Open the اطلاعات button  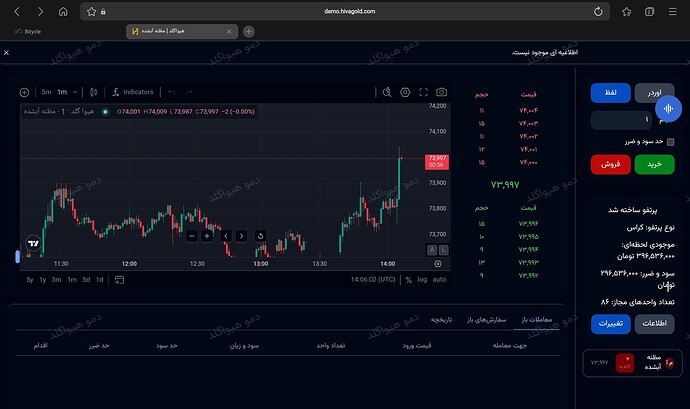tap(654, 324)
